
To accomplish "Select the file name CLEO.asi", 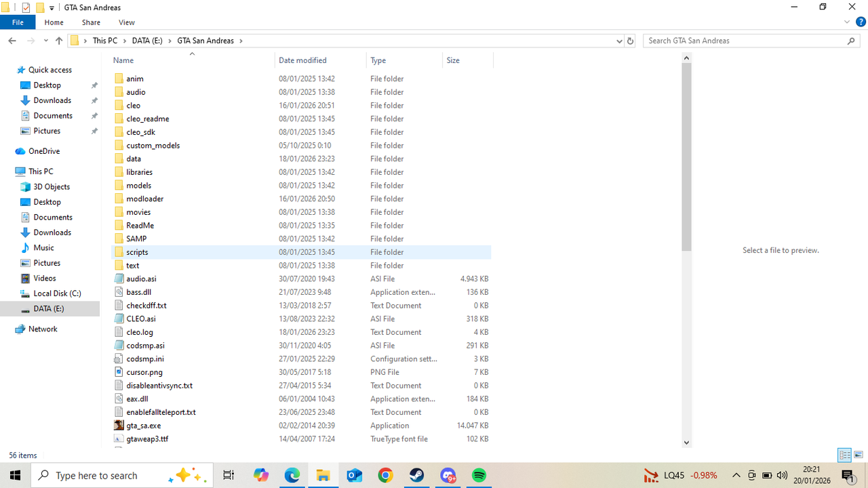I will pyautogui.click(x=141, y=319).
